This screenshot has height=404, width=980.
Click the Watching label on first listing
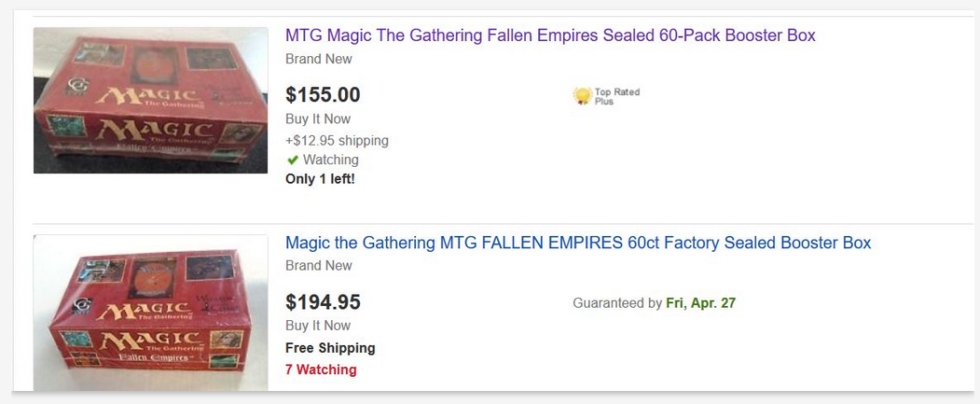(330, 160)
